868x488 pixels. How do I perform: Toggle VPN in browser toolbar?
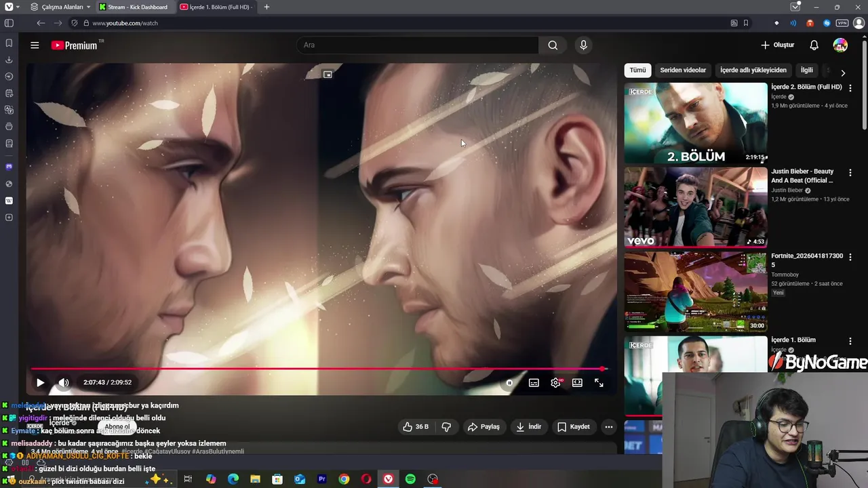coord(841,23)
